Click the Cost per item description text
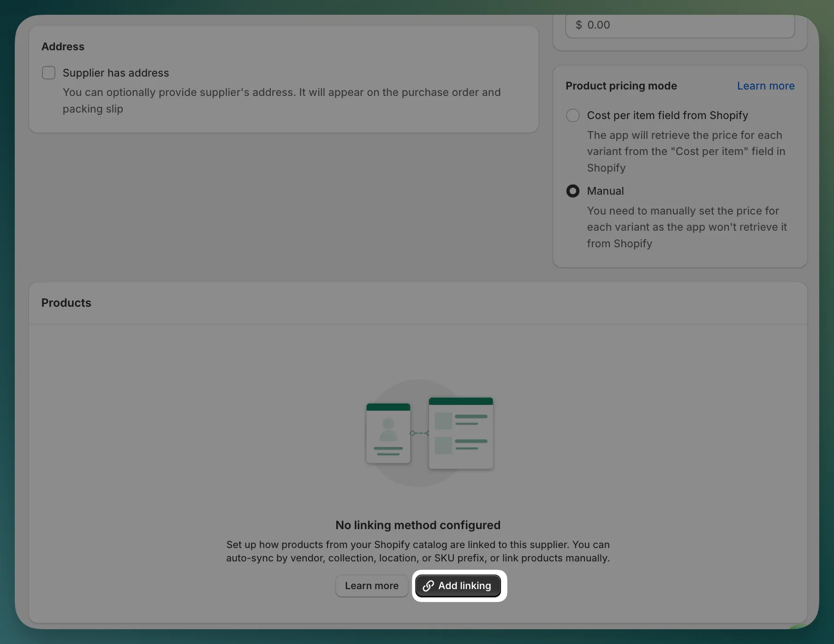834x644 pixels. click(x=685, y=151)
